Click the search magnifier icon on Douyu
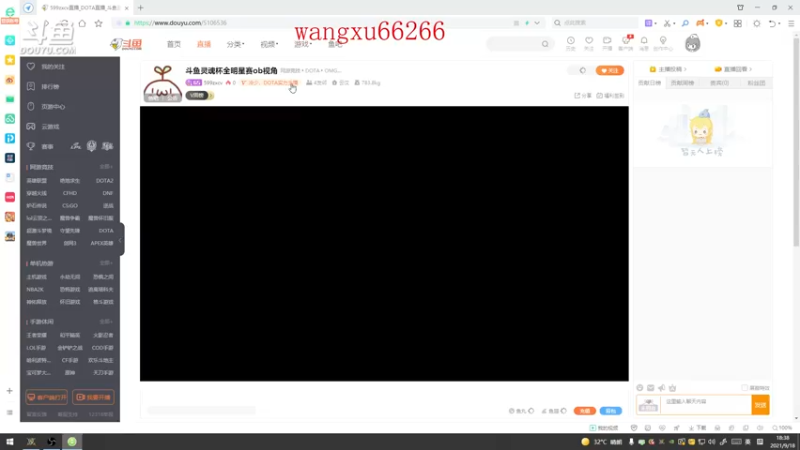Image resolution: width=800 pixels, height=450 pixels. pos(545,44)
